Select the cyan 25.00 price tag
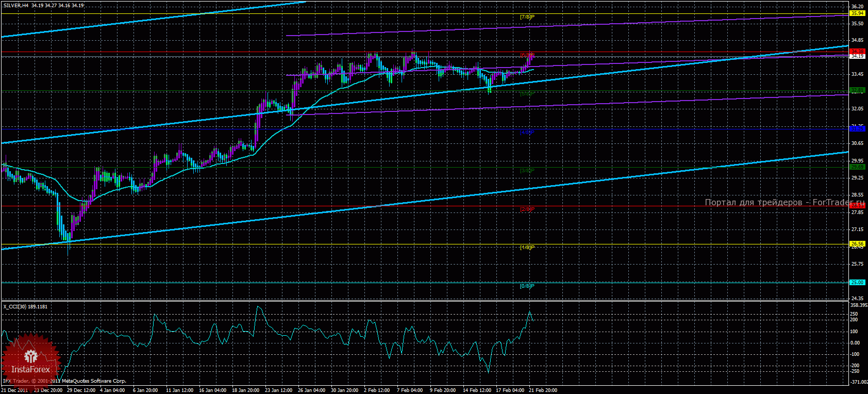Screen dimensions: 868x394 (x=857, y=283)
